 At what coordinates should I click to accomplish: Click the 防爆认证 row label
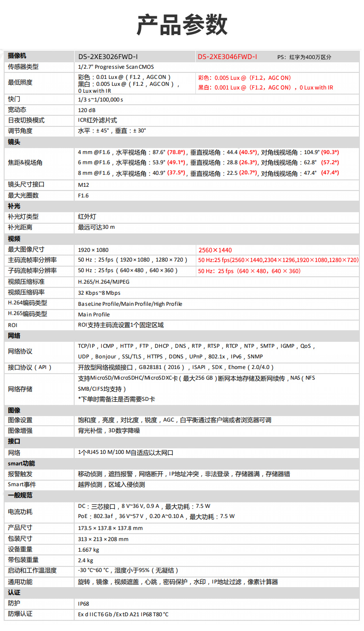[x=20, y=614]
